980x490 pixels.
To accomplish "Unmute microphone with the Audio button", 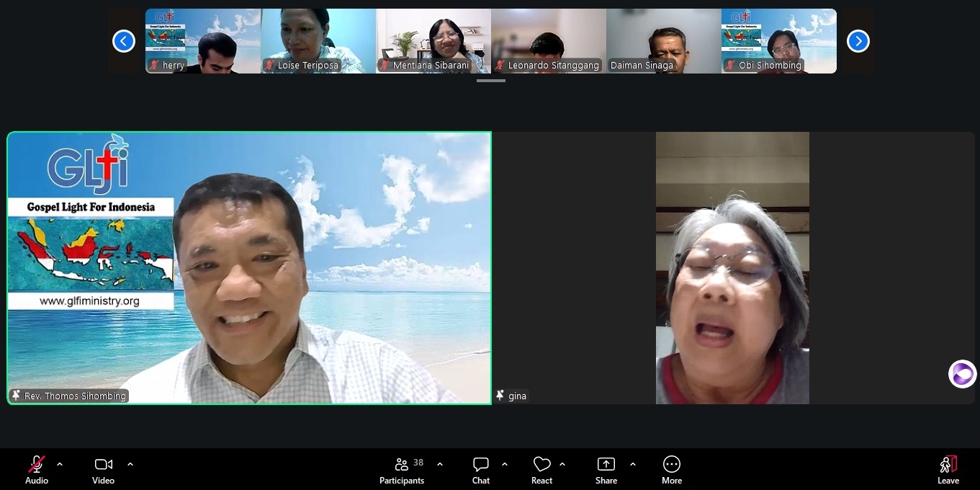I will pos(37,470).
